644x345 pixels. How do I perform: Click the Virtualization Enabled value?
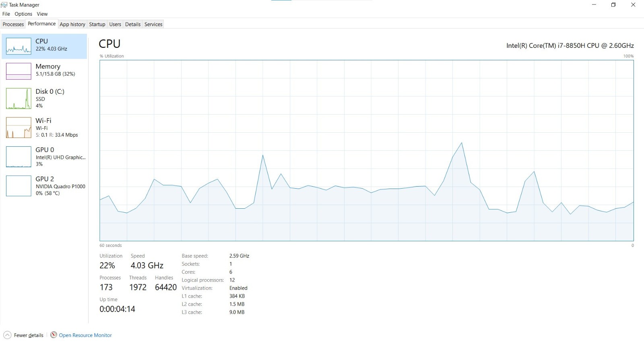pyautogui.click(x=238, y=288)
